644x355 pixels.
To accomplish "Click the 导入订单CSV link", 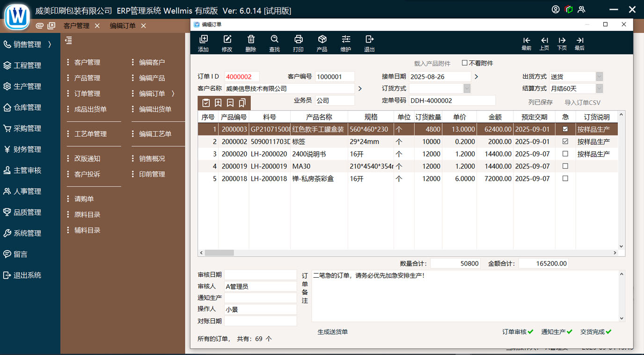I will click(582, 102).
